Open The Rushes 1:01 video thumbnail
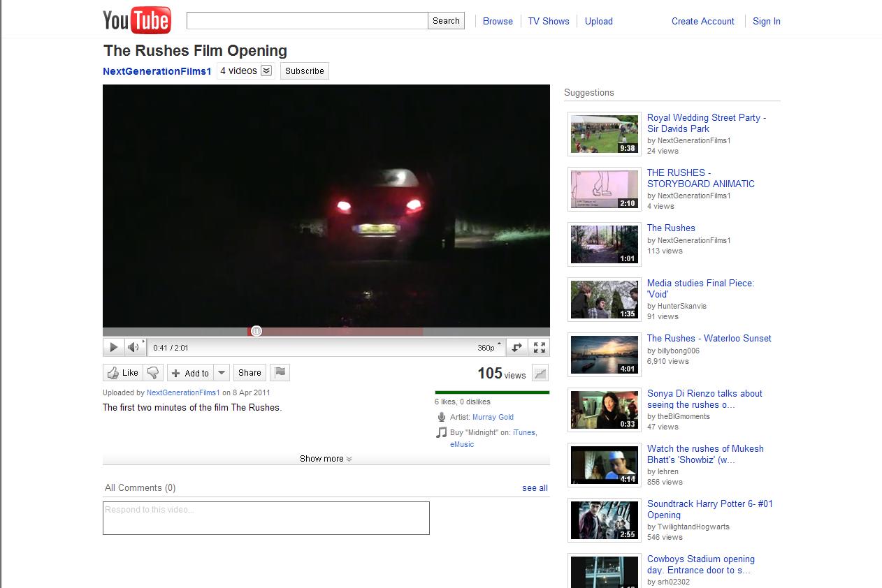The image size is (882, 588). (x=605, y=244)
